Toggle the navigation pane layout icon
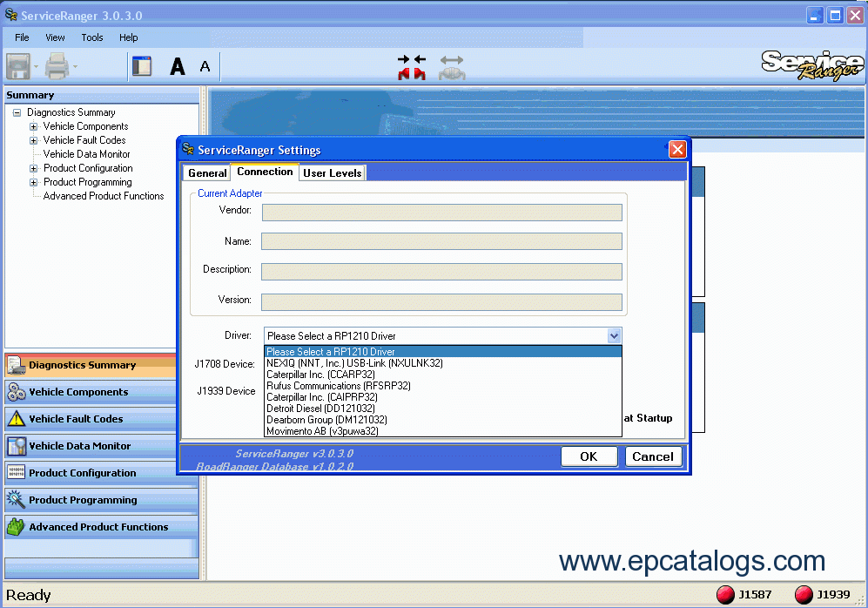The width and height of the screenshot is (868, 608). pyautogui.click(x=142, y=66)
